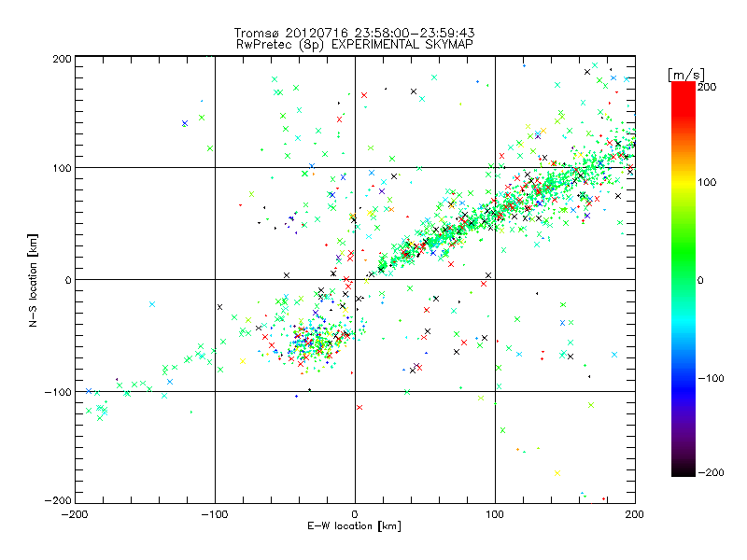
Task: Select the x-axis tick label "100"
Action: pyautogui.click(x=495, y=514)
